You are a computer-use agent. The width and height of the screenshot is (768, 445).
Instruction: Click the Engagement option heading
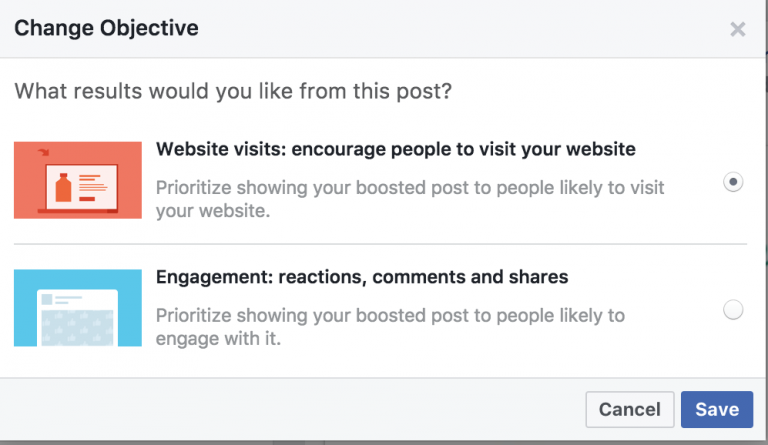362,277
